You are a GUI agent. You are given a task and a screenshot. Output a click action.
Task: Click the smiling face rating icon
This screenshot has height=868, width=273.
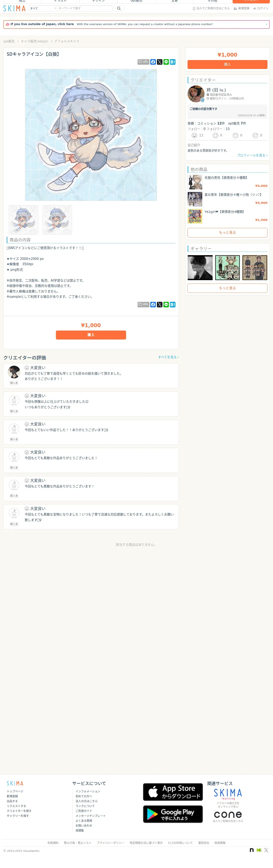tap(215, 135)
